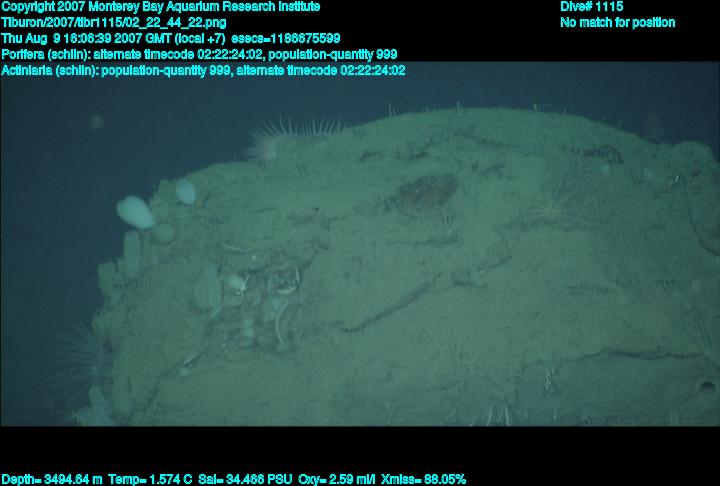Select the Depth= 3494.64 m reading
720x486 pixels.
52,480
